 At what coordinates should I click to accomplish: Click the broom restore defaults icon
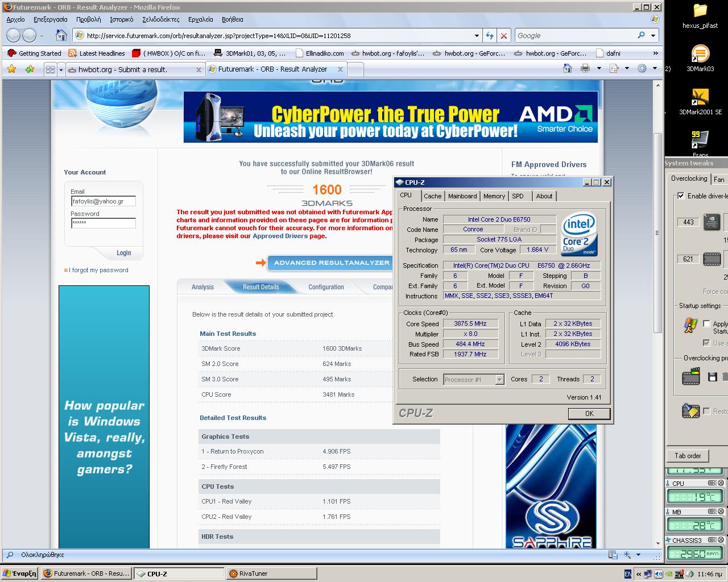[x=690, y=410]
